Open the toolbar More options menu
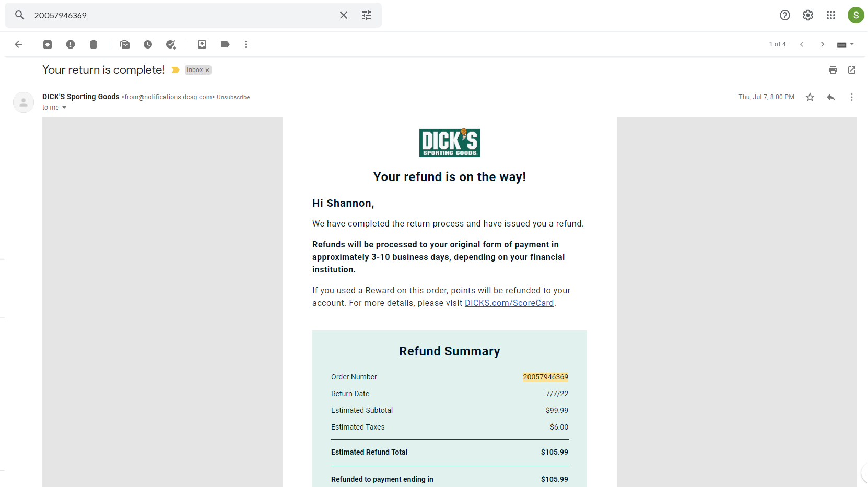 pos(246,44)
